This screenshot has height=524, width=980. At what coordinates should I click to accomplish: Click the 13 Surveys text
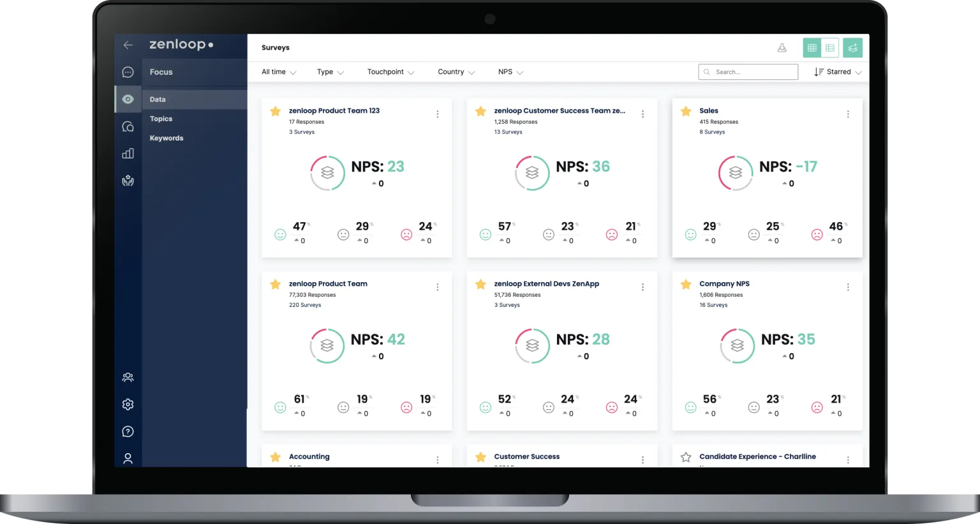508,132
